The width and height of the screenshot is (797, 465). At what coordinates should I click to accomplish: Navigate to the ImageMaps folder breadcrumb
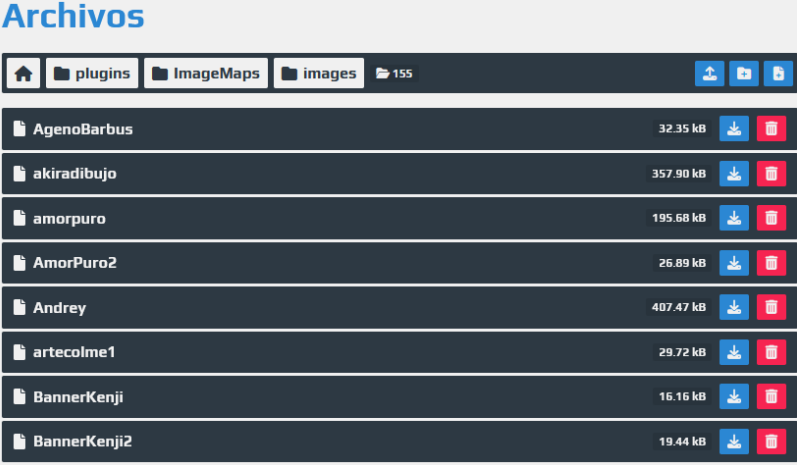click(x=206, y=73)
